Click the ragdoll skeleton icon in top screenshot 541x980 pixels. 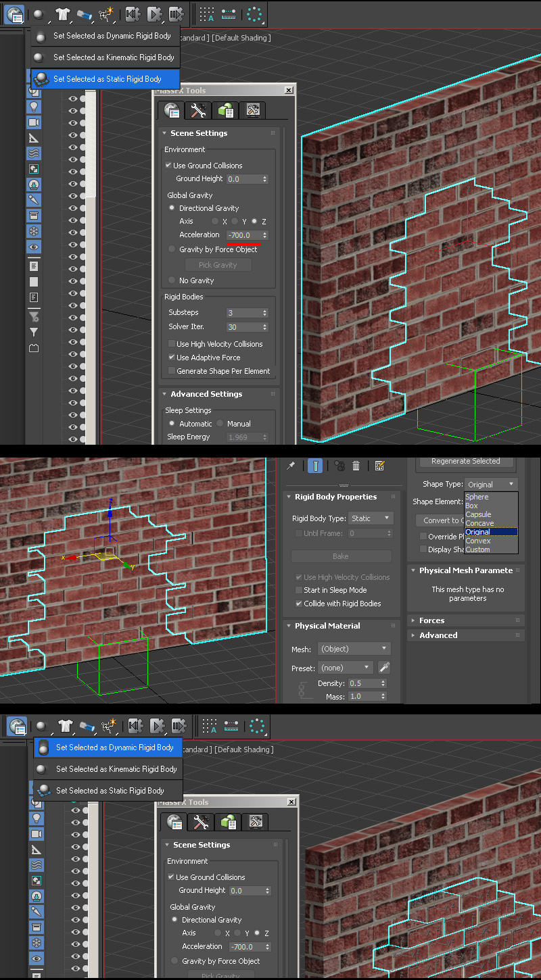pos(106,14)
